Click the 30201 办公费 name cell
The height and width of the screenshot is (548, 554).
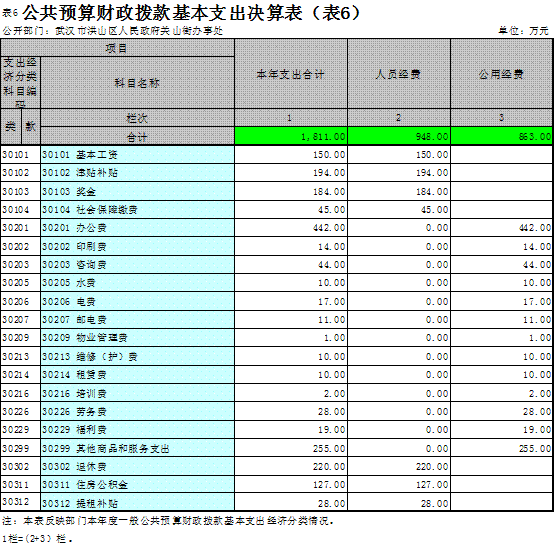coord(137,228)
